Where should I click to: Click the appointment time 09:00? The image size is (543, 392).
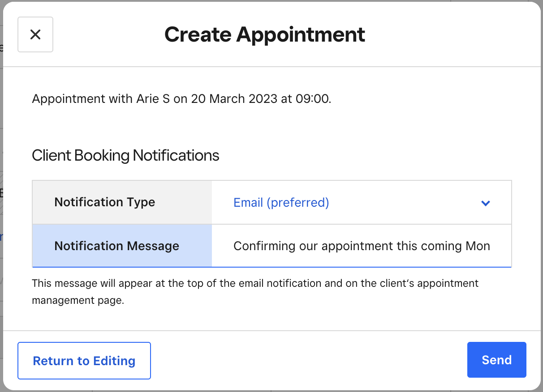click(312, 99)
